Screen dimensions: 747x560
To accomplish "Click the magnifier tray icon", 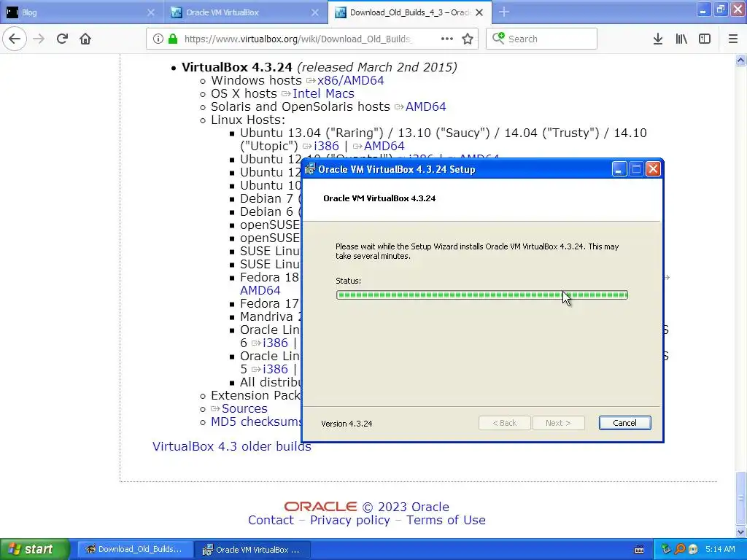I will (x=680, y=549).
